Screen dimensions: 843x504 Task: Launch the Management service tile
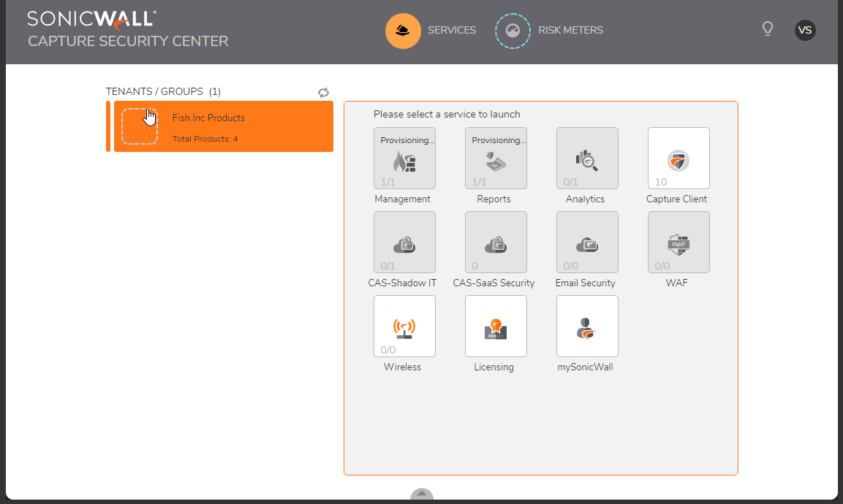click(x=404, y=158)
